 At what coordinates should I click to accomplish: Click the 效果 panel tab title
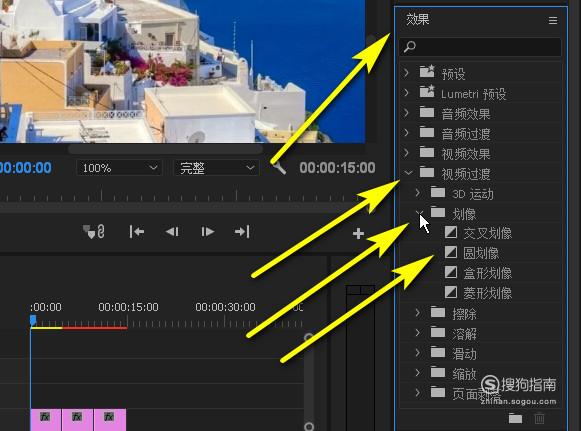[418, 19]
